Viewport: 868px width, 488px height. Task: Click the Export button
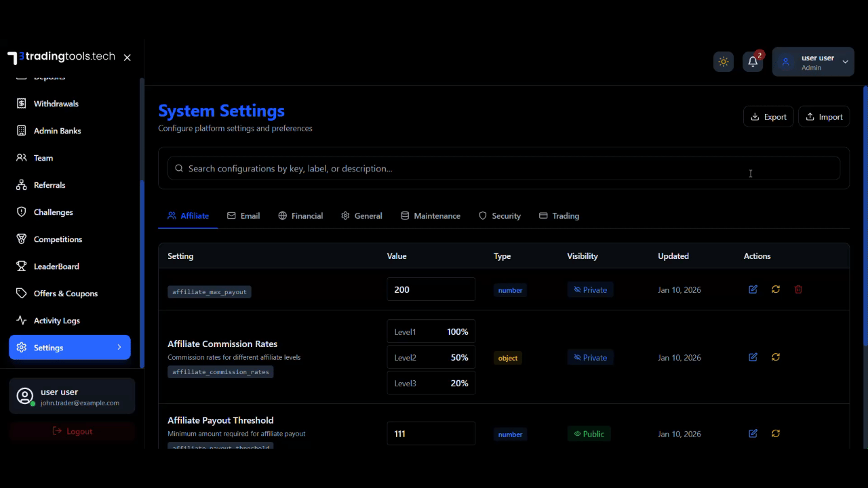point(768,117)
